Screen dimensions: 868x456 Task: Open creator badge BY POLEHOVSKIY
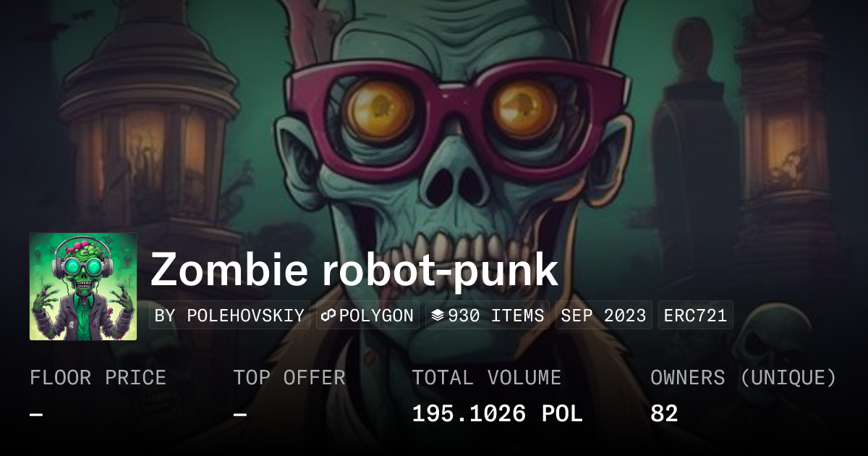click(229, 316)
